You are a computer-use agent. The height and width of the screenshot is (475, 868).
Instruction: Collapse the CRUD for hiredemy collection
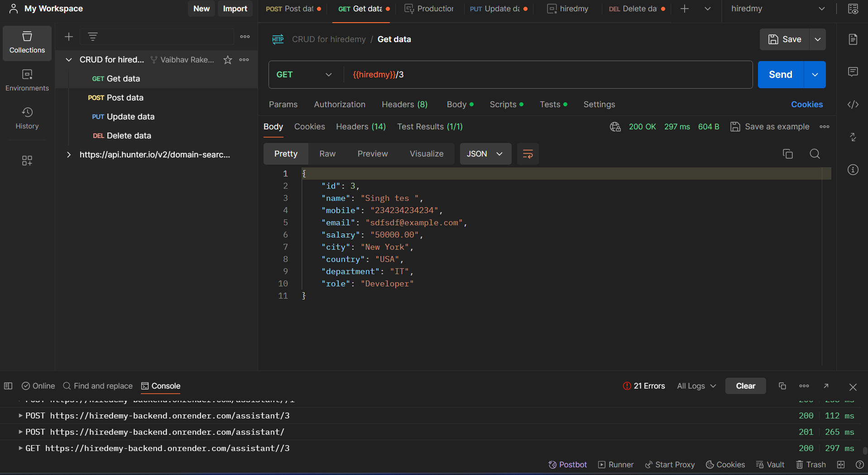point(69,60)
